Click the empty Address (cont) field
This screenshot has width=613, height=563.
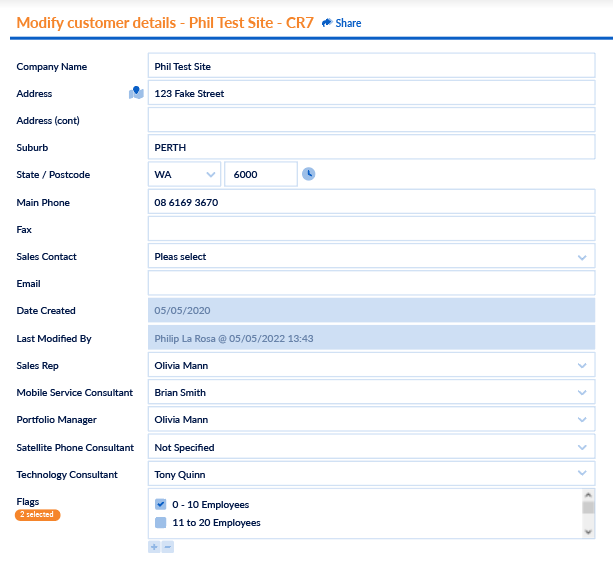coord(371,120)
